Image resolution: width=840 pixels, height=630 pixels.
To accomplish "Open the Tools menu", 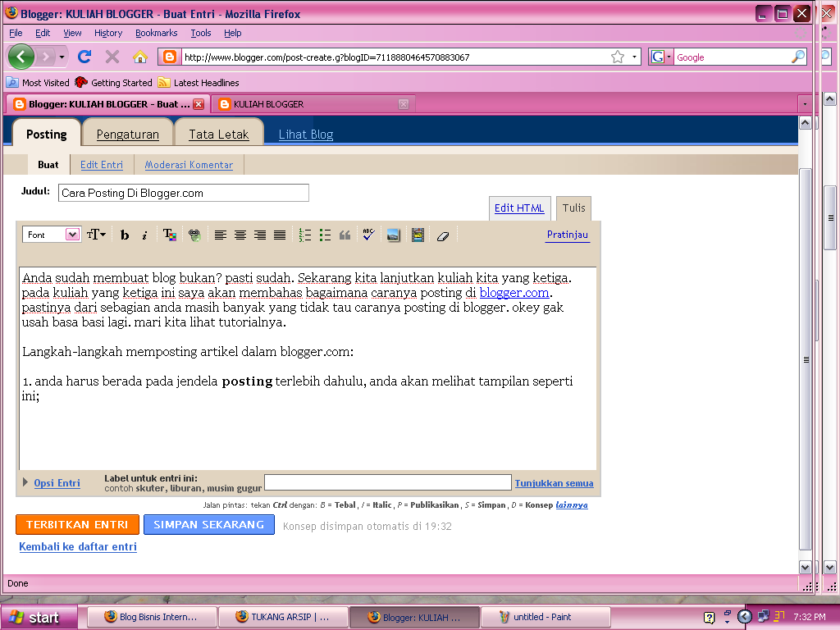I will (201, 33).
